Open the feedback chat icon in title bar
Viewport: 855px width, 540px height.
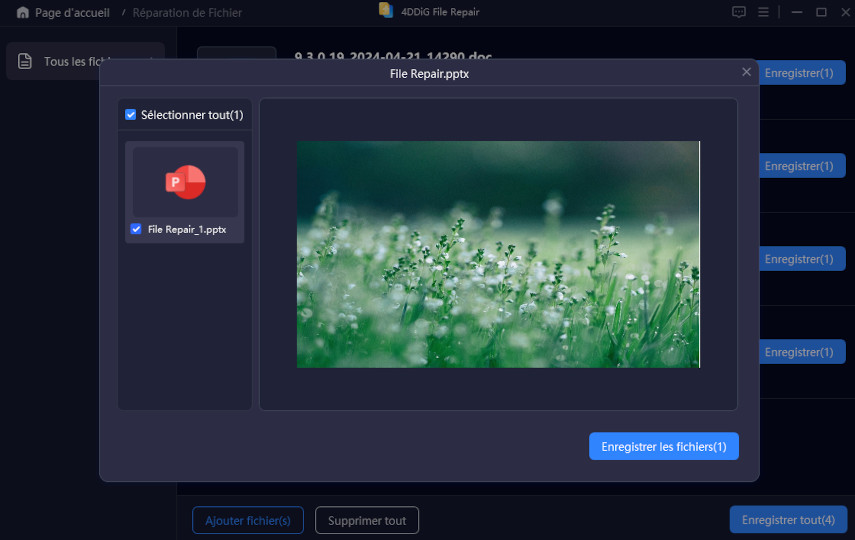coord(738,12)
